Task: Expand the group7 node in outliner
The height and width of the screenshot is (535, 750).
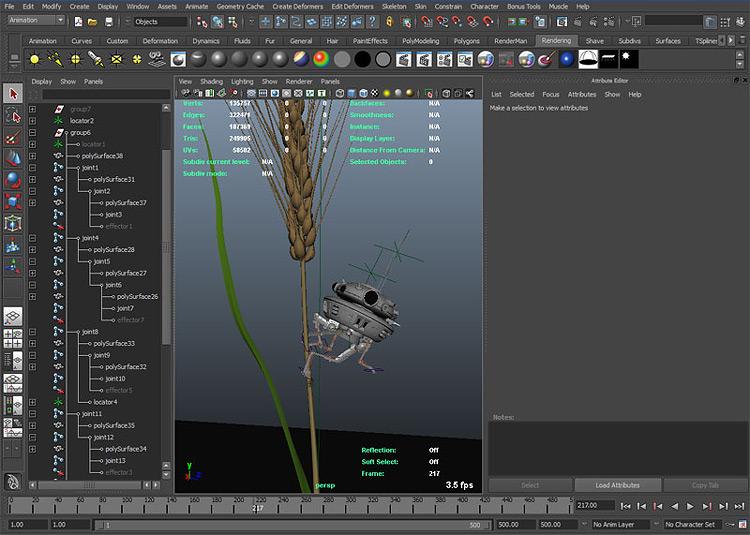Action: coord(33,109)
